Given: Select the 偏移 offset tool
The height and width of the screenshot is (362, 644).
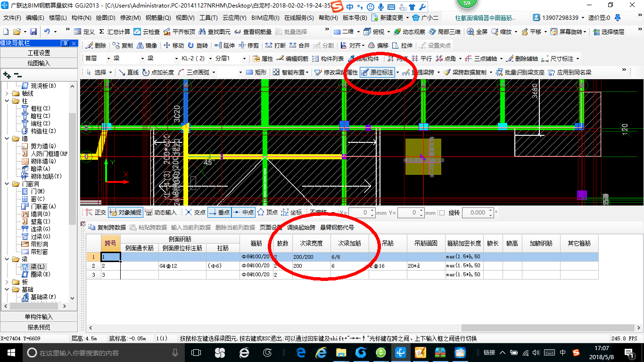Looking at the screenshot, I should (x=378, y=45).
